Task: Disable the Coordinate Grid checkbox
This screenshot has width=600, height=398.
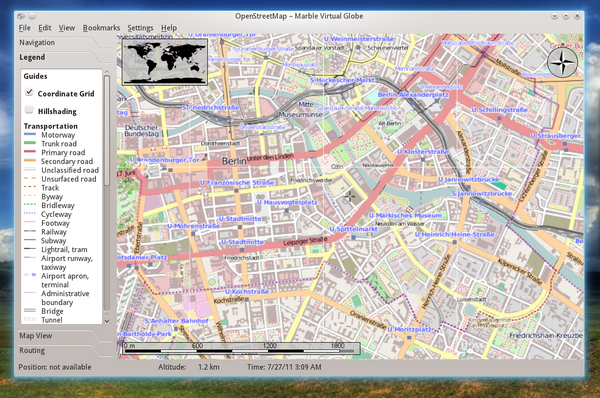Action: tap(29, 92)
